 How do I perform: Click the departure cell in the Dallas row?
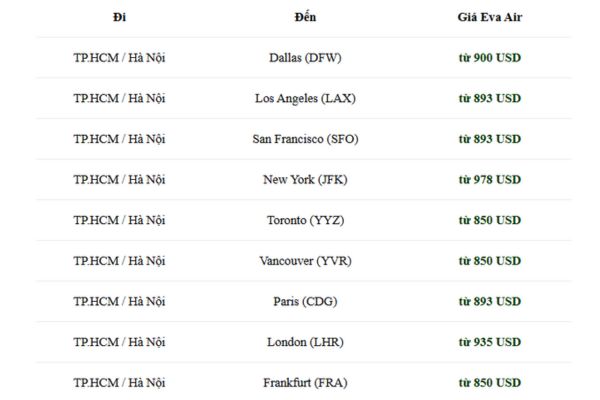[120, 58]
